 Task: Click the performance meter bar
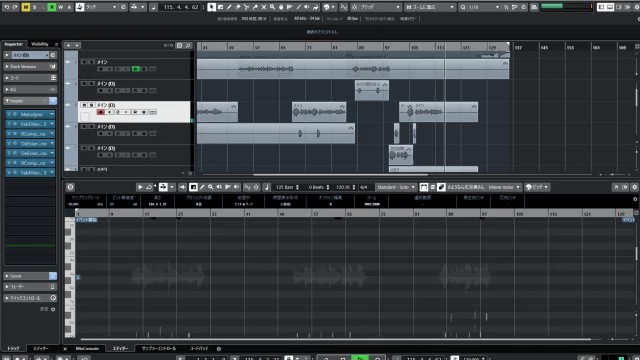point(567,7)
